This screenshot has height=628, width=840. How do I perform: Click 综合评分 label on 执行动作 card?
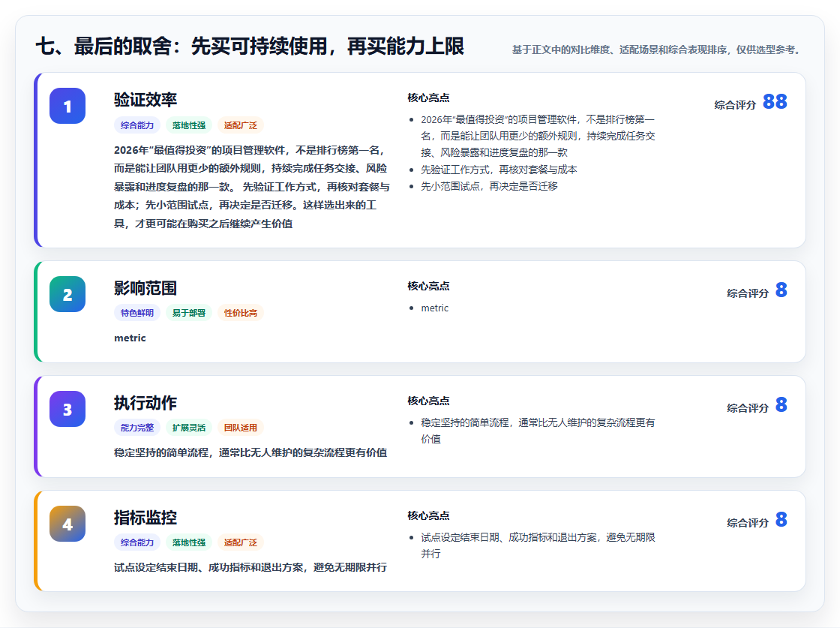point(748,407)
